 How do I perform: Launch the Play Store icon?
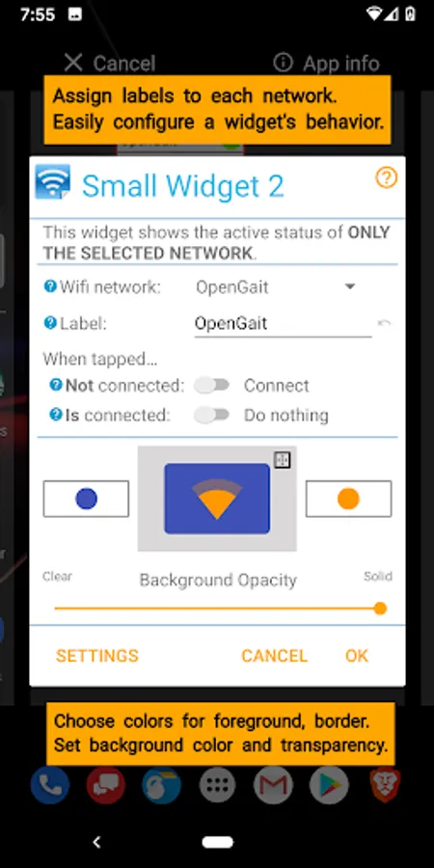[329, 785]
